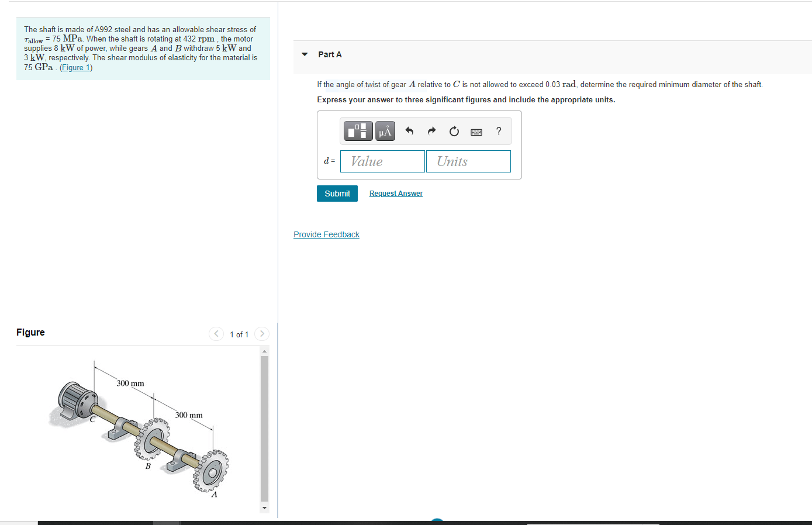This screenshot has width=812, height=525.
Task: Collapse the Part A section
Action: click(x=304, y=54)
